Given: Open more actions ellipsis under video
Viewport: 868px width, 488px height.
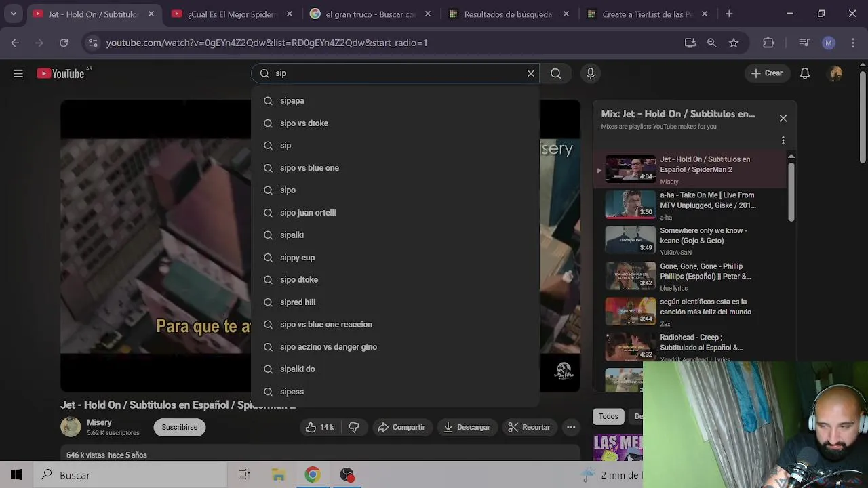Looking at the screenshot, I should 571,427.
